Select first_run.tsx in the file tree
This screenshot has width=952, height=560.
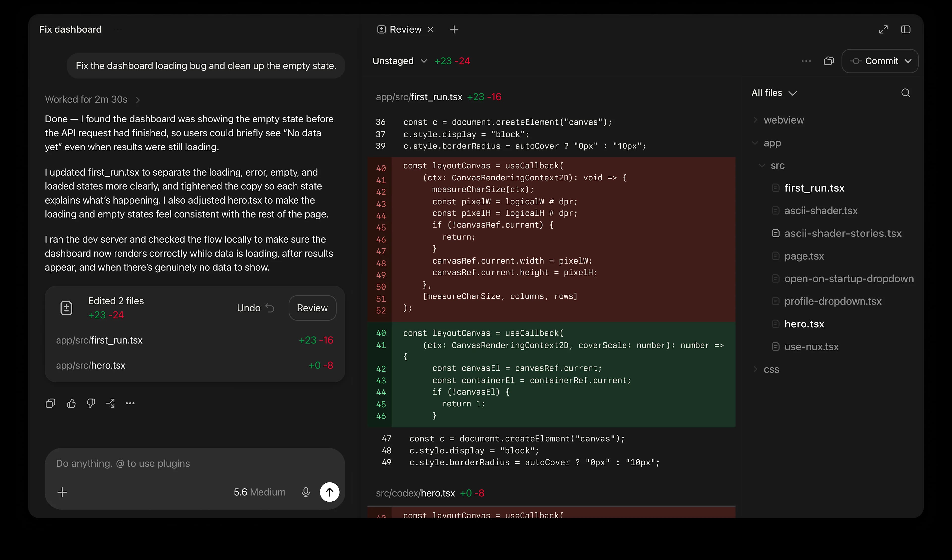coord(814,188)
